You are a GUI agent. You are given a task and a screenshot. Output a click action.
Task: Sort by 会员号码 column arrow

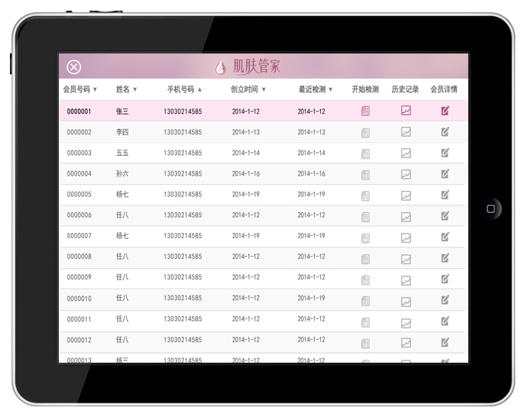pos(95,89)
